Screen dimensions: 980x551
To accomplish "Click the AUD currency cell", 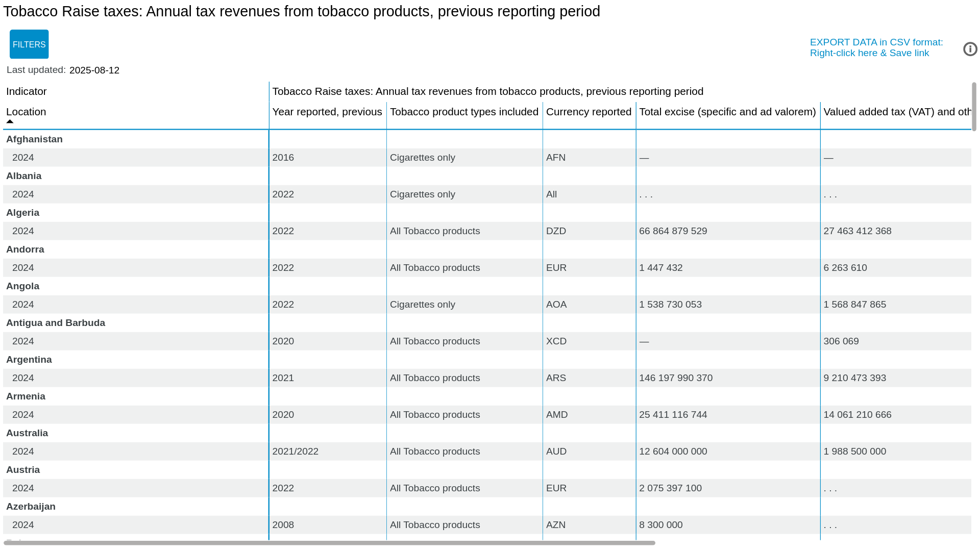I will click(x=556, y=452).
